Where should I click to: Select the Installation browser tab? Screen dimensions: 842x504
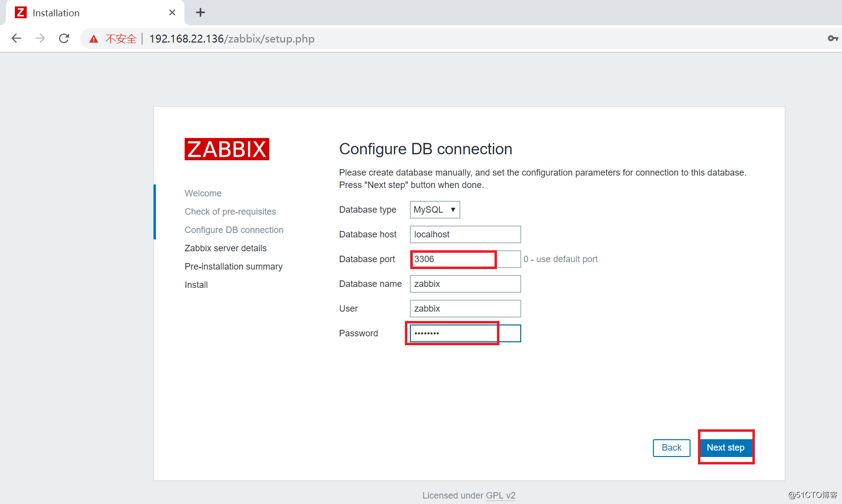(95, 13)
